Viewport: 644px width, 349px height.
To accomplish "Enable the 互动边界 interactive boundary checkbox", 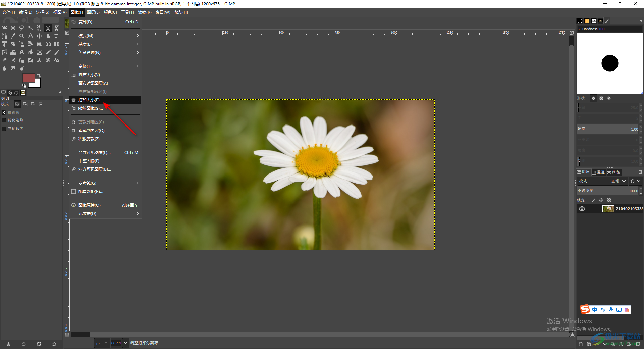I will (x=4, y=129).
